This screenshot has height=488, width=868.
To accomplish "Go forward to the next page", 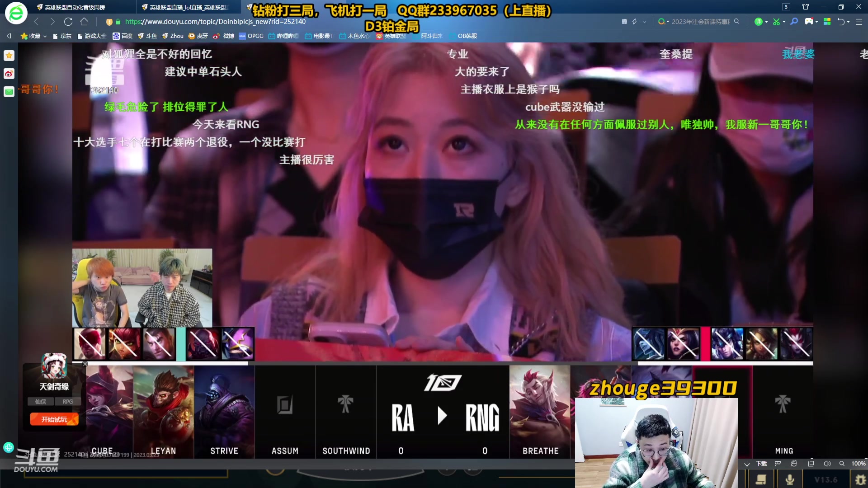I will 52,22.
